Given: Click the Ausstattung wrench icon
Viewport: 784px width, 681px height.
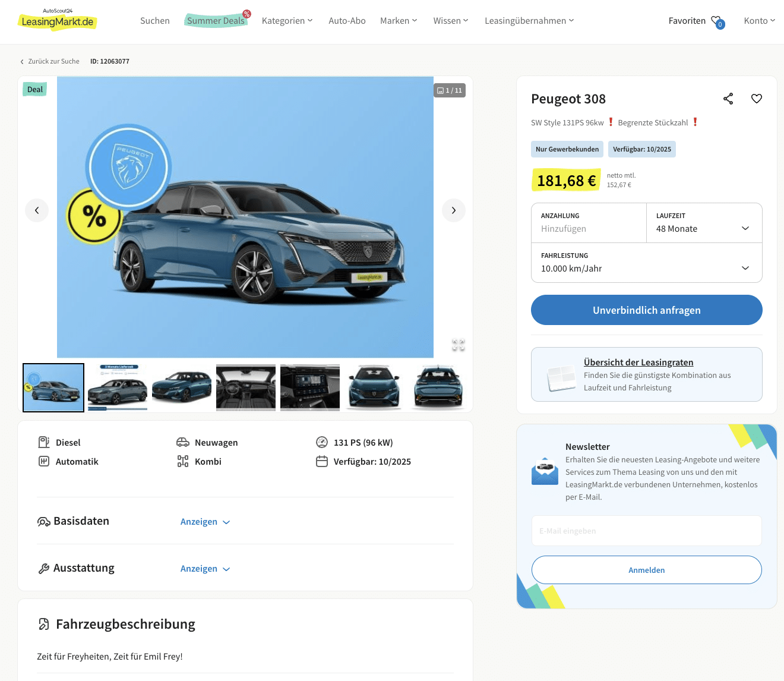Looking at the screenshot, I should point(44,569).
